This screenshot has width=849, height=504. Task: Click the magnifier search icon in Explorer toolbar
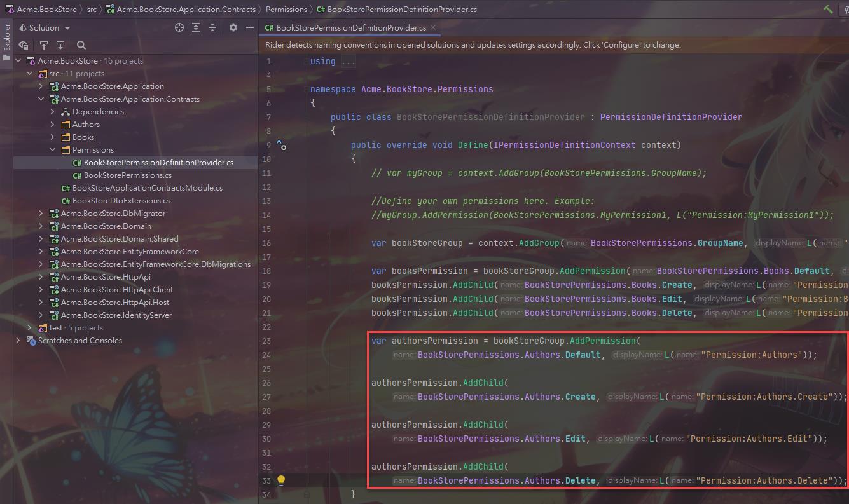click(x=81, y=45)
